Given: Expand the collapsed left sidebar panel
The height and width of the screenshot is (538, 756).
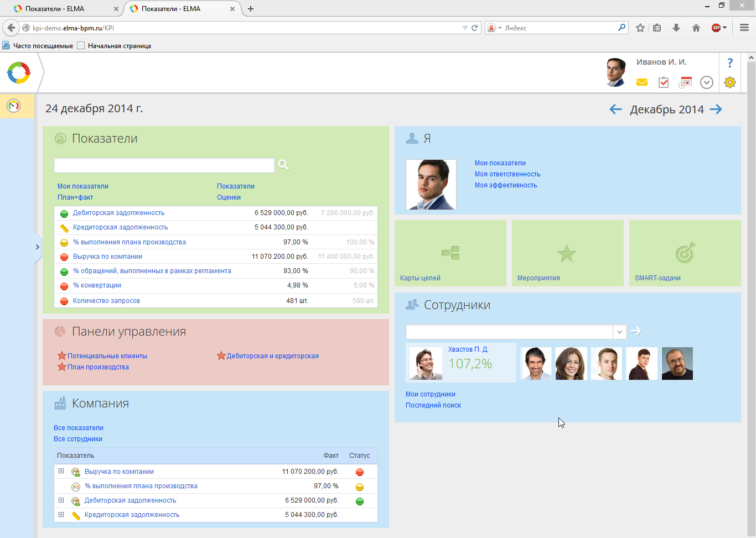Looking at the screenshot, I should click(x=37, y=247).
